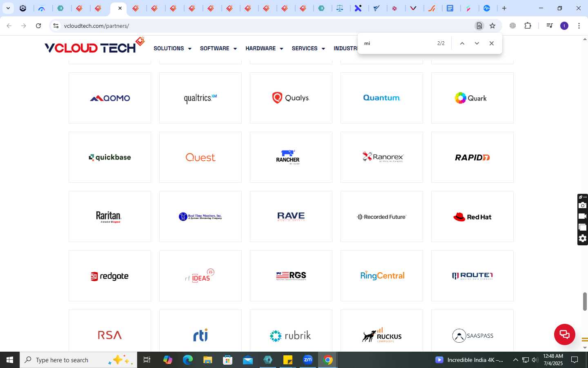Click the Type here to search box
This screenshot has width=588, height=368.
click(78, 360)
